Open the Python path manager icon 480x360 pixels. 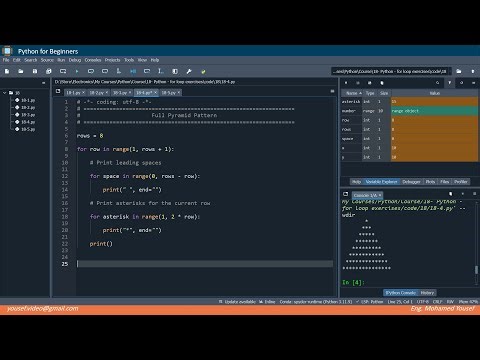[203, 71]
